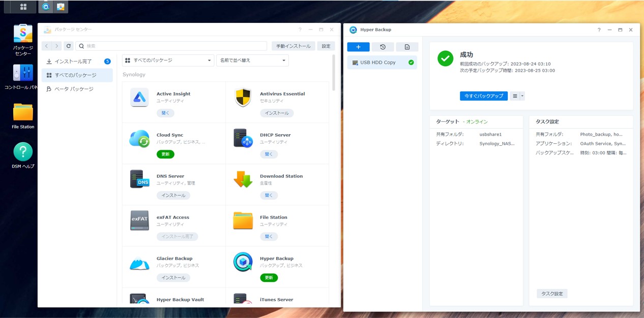Click the Back Up Now button

[483, 96]
